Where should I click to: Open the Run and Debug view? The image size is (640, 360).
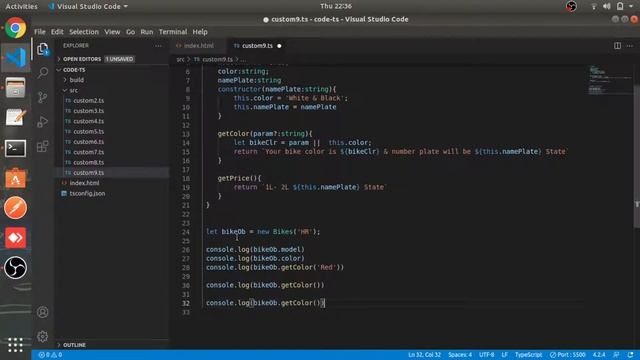tap(42, 122)
